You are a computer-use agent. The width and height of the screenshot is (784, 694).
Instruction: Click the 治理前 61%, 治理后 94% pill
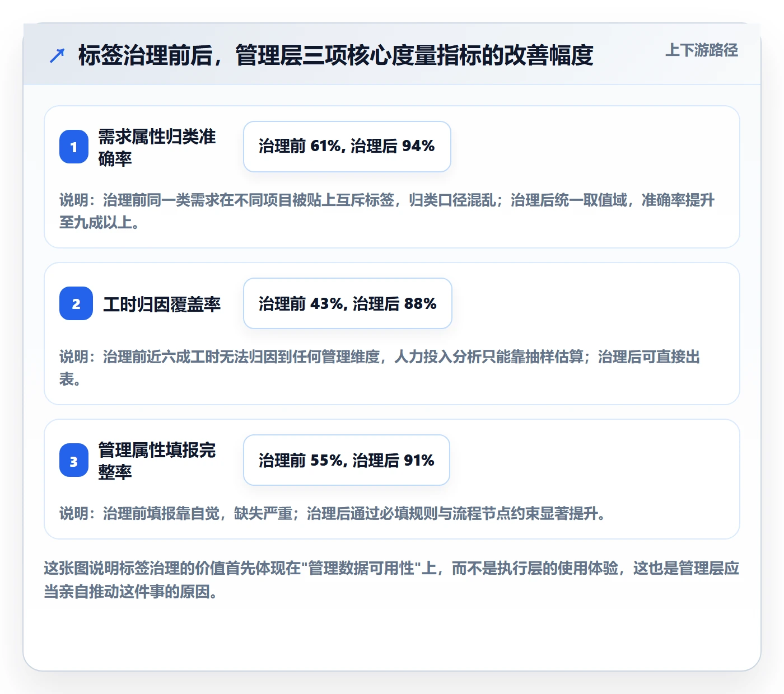(347, 147)
